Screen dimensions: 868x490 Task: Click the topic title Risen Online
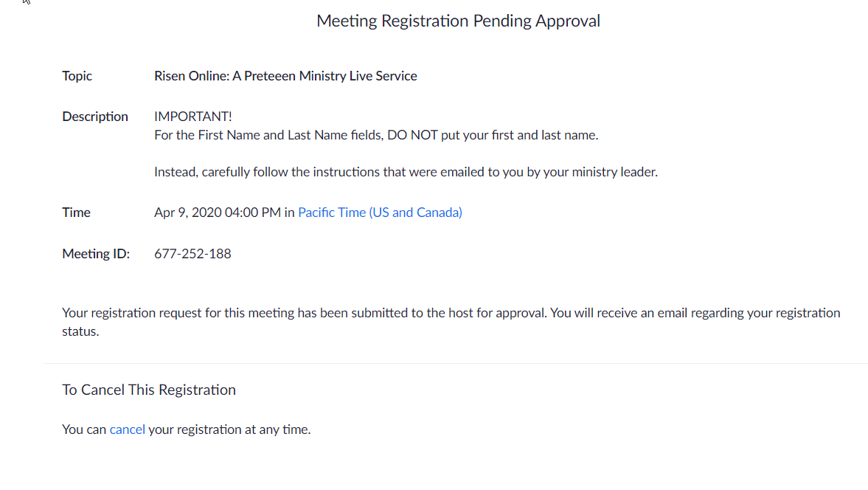[285, 76]
